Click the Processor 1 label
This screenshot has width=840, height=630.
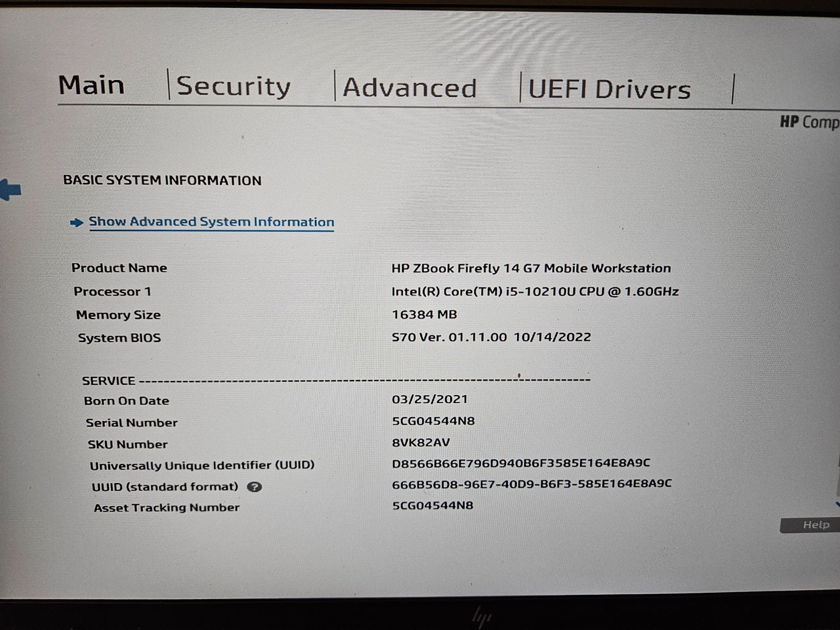(x=112, y=291)
